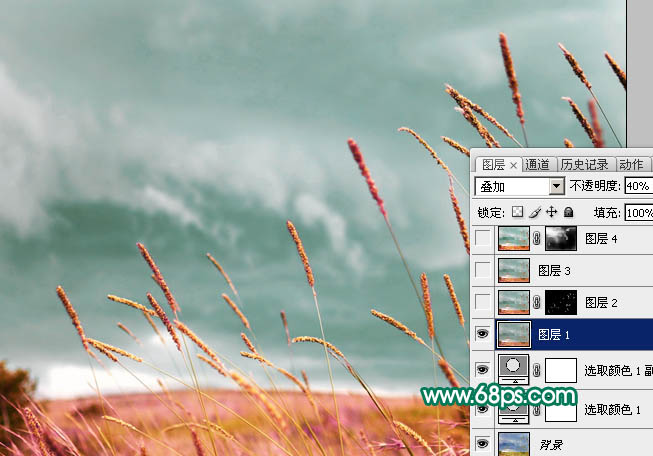Viewport: 653px width, 456px height.
Task: Click lock position move icon
Action: 551,212
